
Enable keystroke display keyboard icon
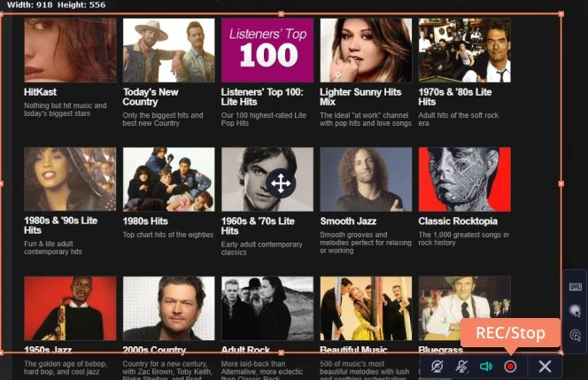click(575, 287)
